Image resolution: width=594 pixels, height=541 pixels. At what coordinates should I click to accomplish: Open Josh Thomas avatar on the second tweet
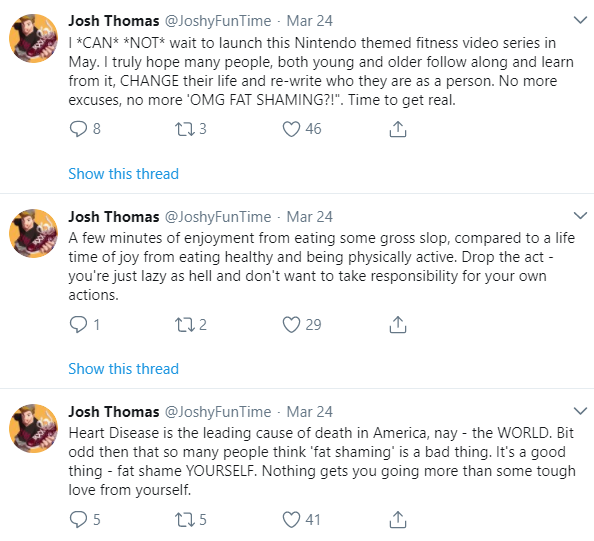[x=33, y=233]
